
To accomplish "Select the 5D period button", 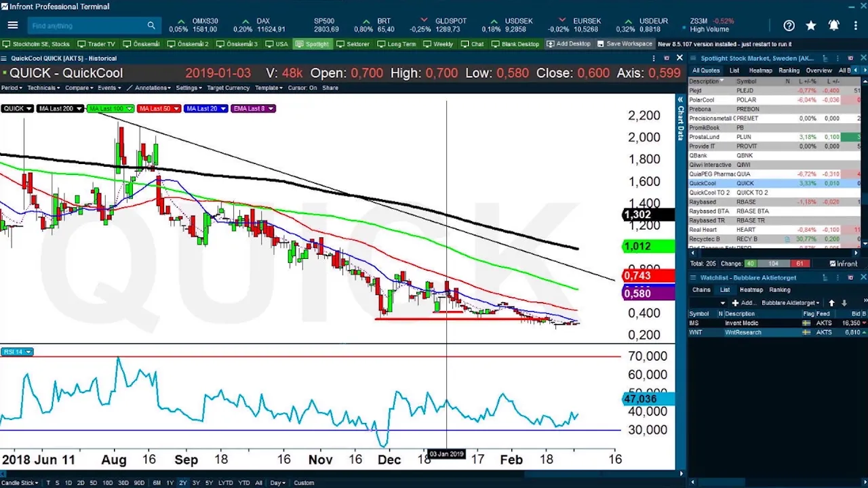I will tap(94, 483).
